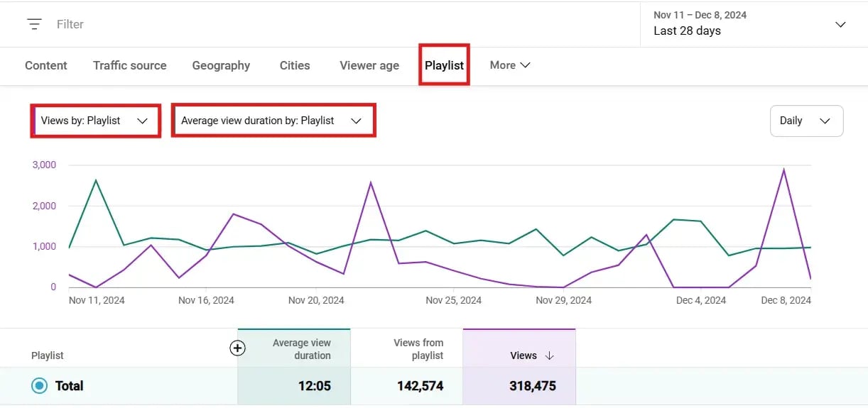Viewport: 868px width, 408px height.
Task: Expand the More tabs menu
Action: (510, 65)
